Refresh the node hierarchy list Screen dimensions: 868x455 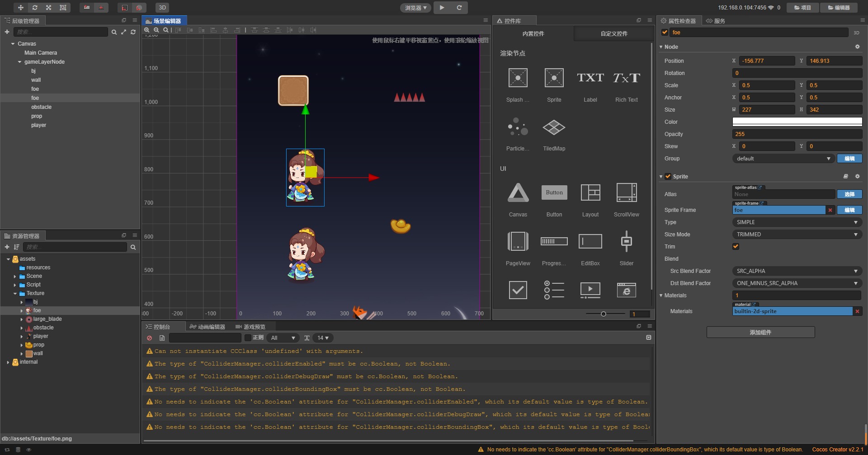pyautogui.click(x=133, y=32)
